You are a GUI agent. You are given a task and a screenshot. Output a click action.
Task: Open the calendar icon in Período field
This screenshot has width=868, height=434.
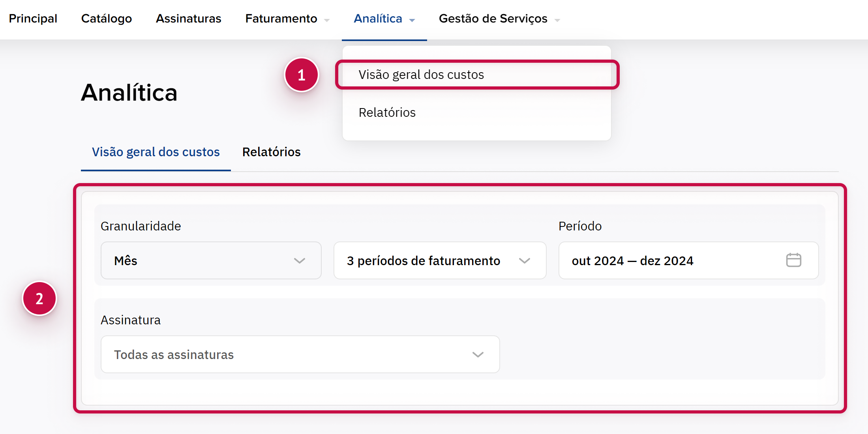pyautogui.click(x=793, y=260)
